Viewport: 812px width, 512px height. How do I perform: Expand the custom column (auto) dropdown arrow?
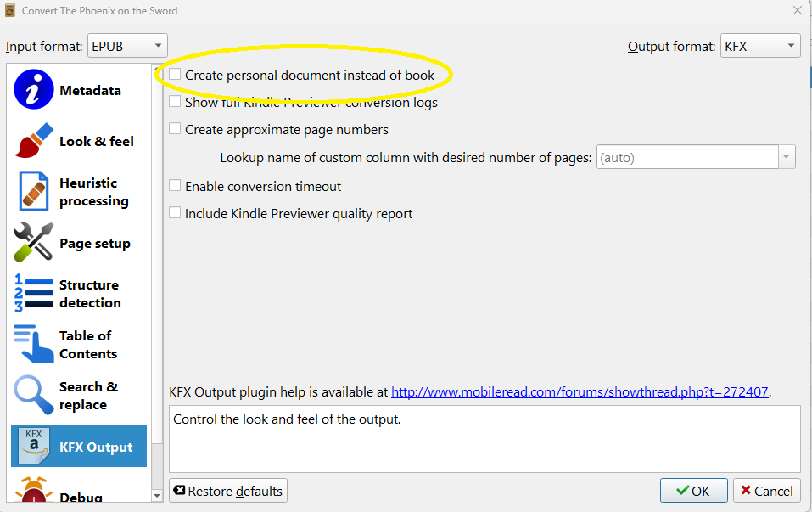pos(786,157)
